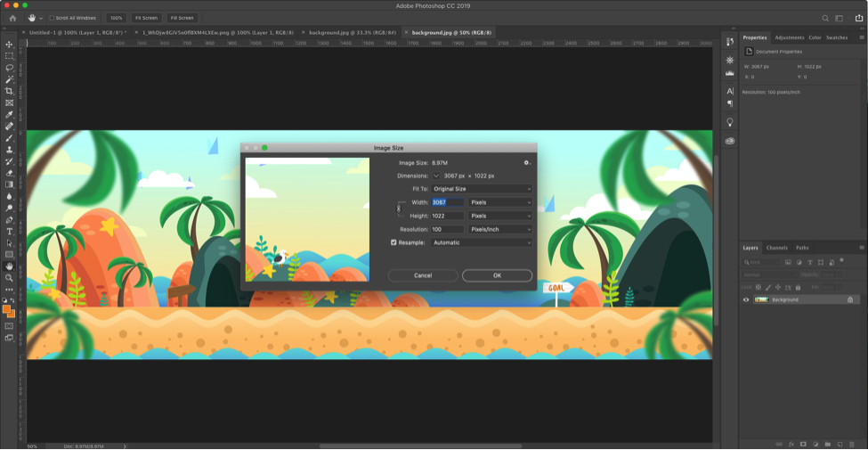This screenshot has width=868, height=450.
Task: Click the constrain proportions link icon
Action: coord(399,209)
